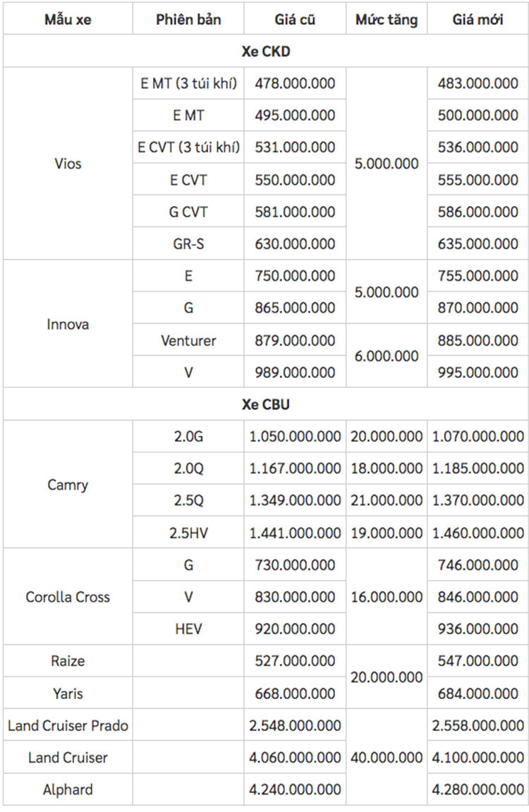Click the "Xe CKD" section row

point(265,51)
